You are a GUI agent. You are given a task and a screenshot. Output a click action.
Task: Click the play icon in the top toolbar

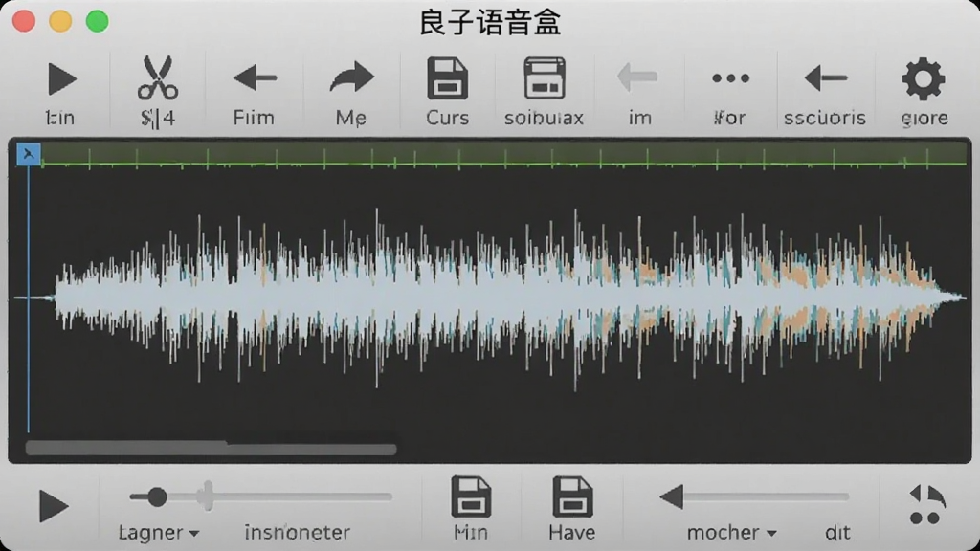[62, 79]
